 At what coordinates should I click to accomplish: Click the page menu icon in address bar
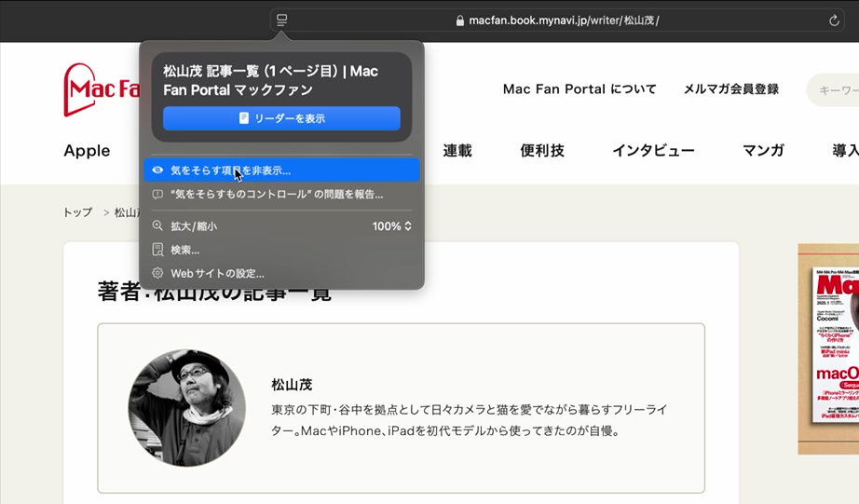point(281,20)
